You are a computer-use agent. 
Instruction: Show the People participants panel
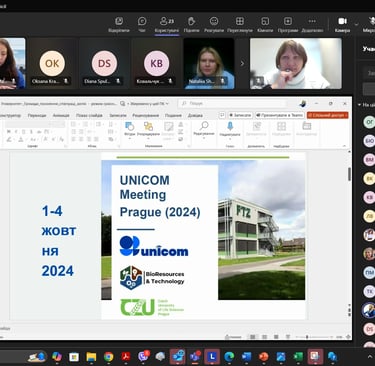[167, 24]
